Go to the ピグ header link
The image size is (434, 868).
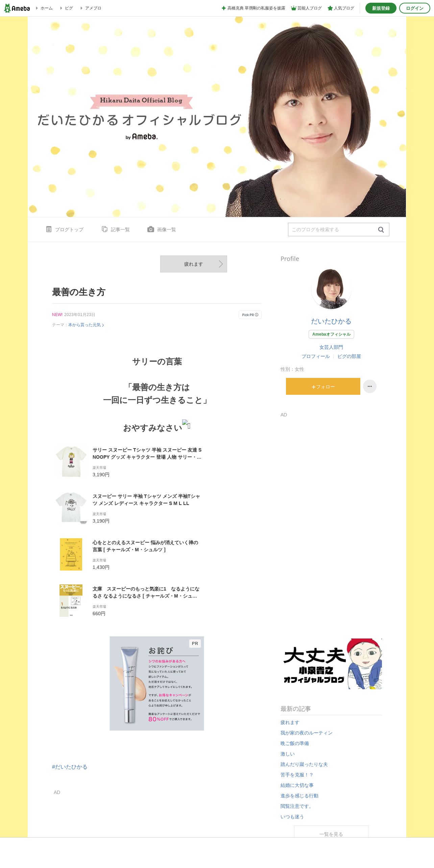[69, 8]
